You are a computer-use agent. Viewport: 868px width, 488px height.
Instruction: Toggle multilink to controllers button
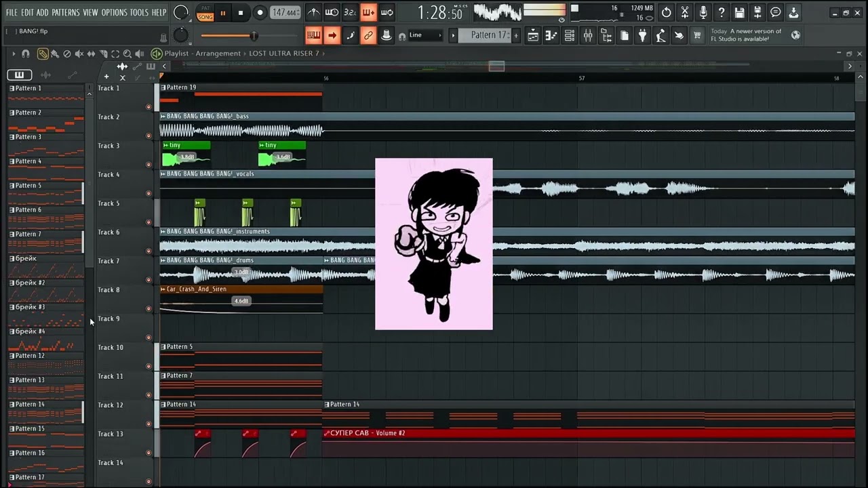387,35
